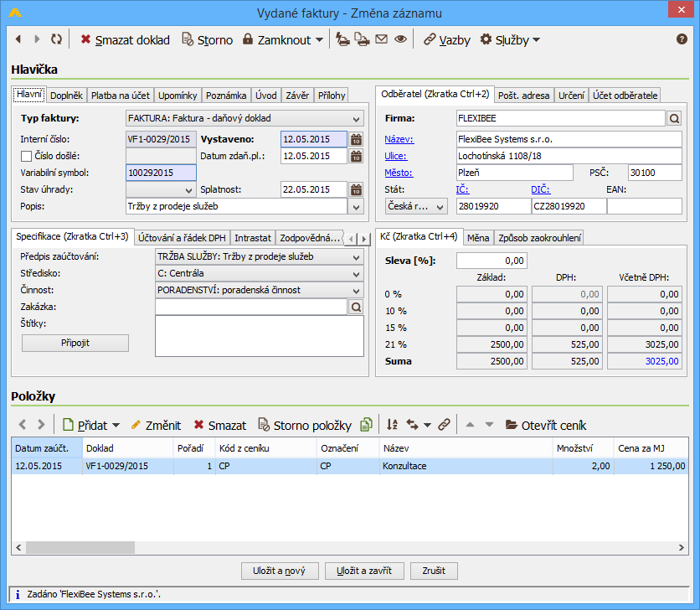
Task: Click the sort order icon in Položky toolbar
Action: (x=392, y=425)
